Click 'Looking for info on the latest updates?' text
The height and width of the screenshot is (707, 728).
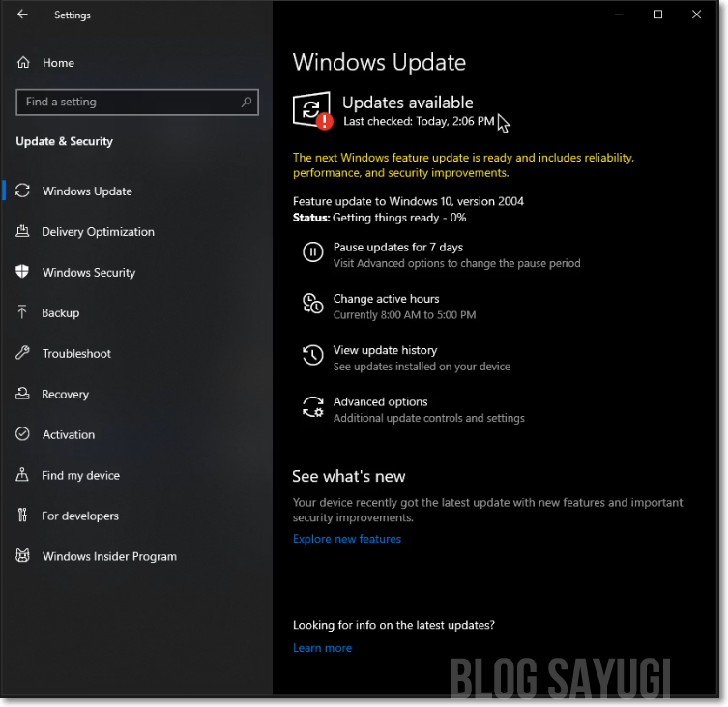(x=393, y=625)
